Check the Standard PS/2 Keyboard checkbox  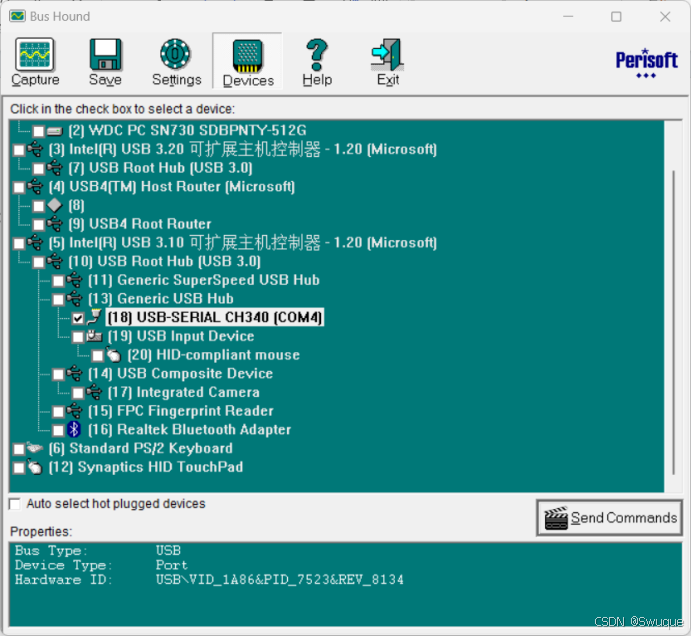tap(19, 449)
